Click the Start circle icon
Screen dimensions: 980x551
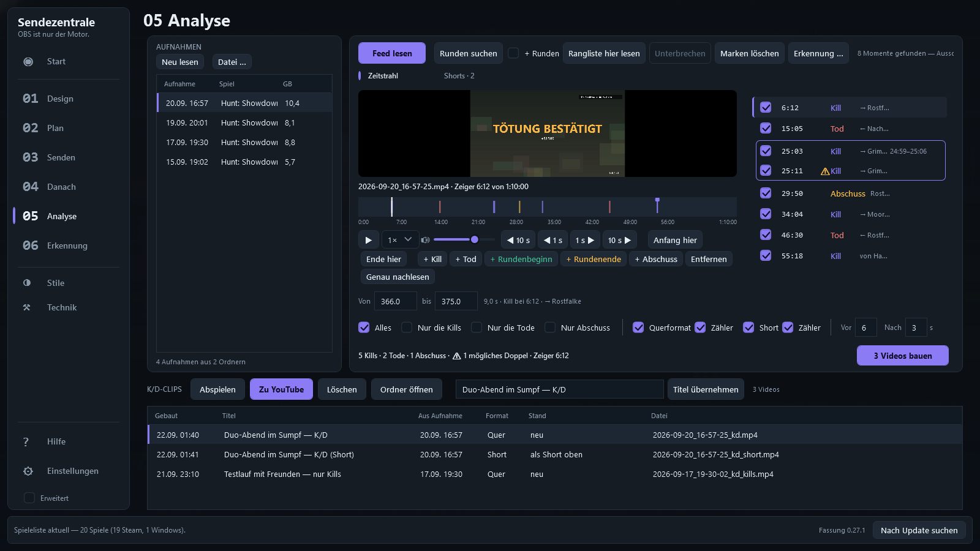[28, 61]
